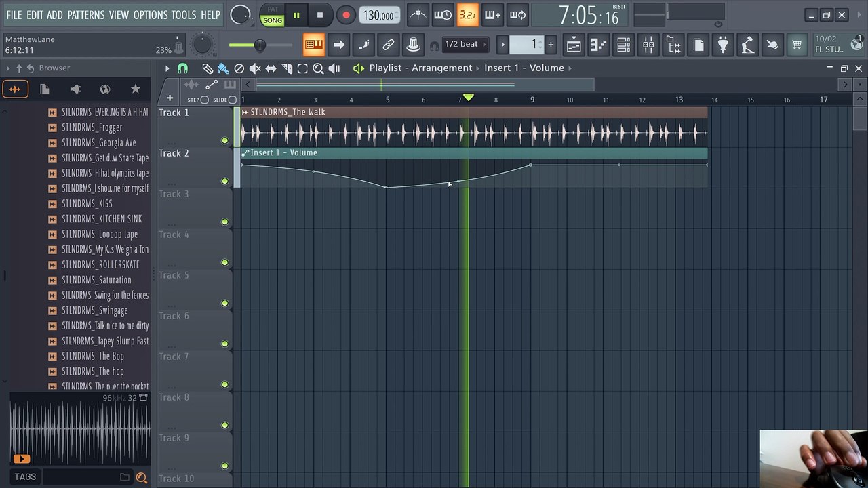Viewport: 868px width, 488px height.
Task: Toggle the Track 9 mute light
Action: [x=224, y=466]
